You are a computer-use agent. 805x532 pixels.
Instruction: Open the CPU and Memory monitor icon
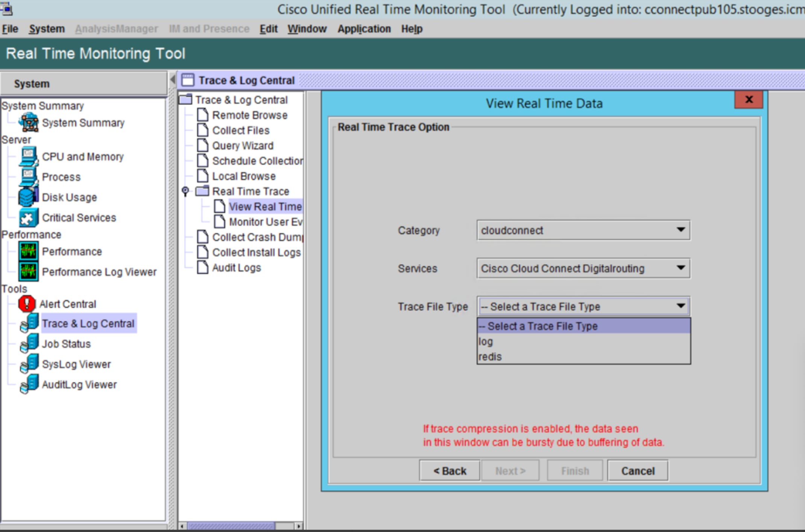point(29,157)
